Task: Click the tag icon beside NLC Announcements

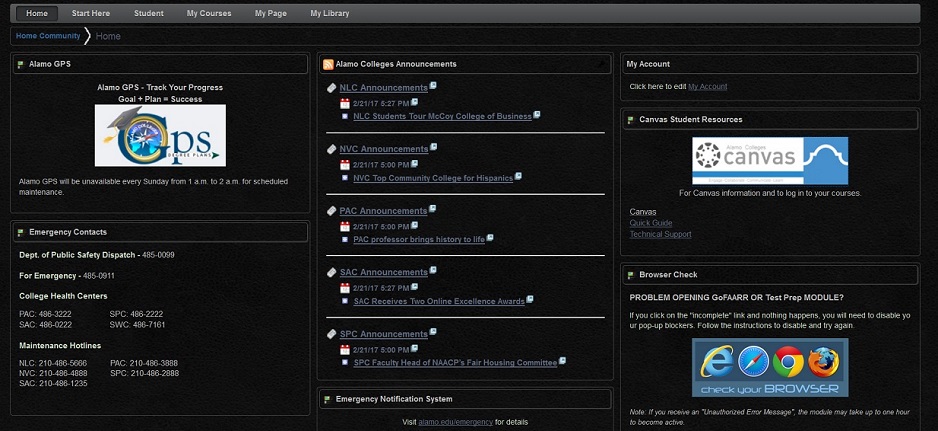Action: coord(332,88)
